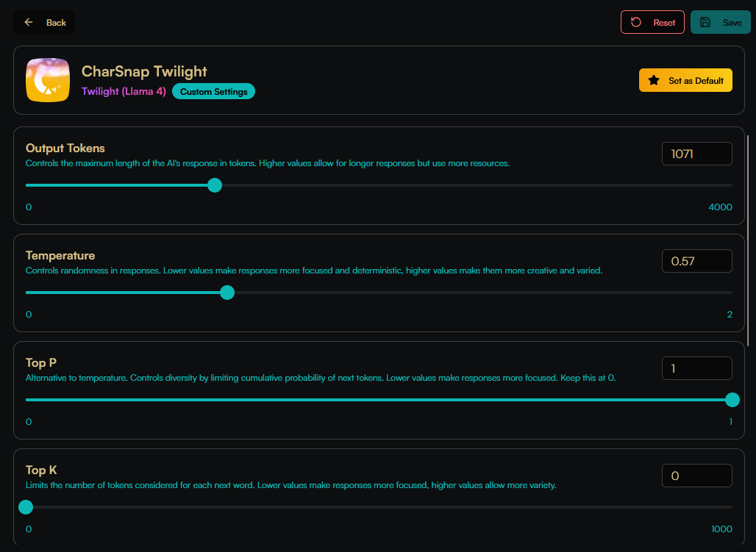
Task: Click the CharSnap Twilight avatar image
Action: click(48, 80)
